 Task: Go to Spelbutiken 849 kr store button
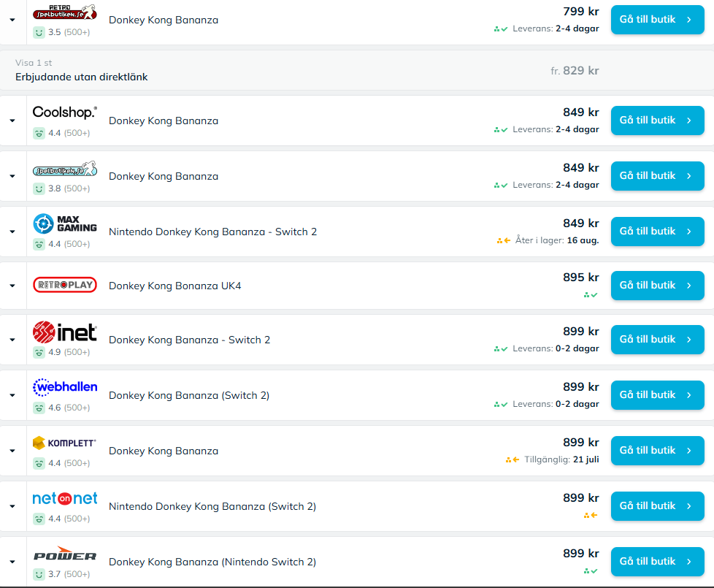[658, 176]
